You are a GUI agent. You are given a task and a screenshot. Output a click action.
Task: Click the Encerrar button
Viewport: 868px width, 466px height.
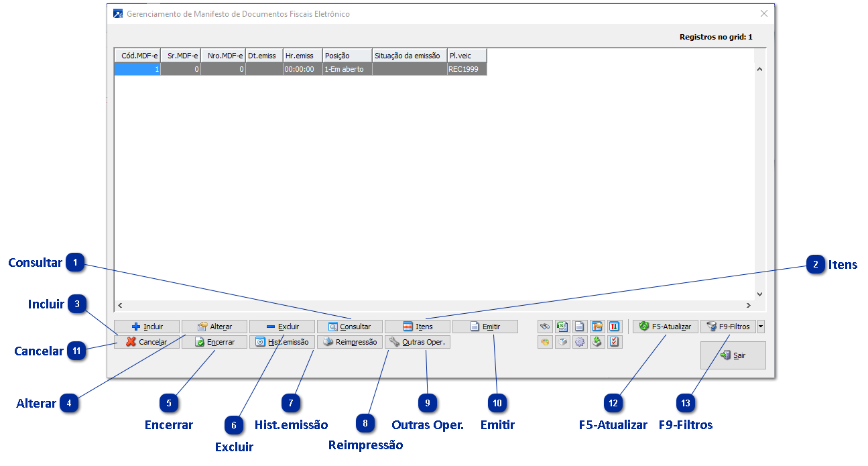(x=214, y=342)
